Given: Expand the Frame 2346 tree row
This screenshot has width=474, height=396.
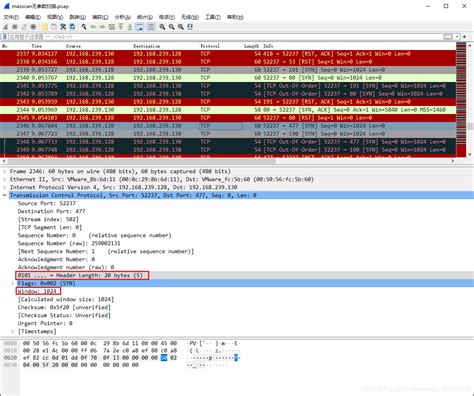Looking at the screenshot, I should click(5, 171).
